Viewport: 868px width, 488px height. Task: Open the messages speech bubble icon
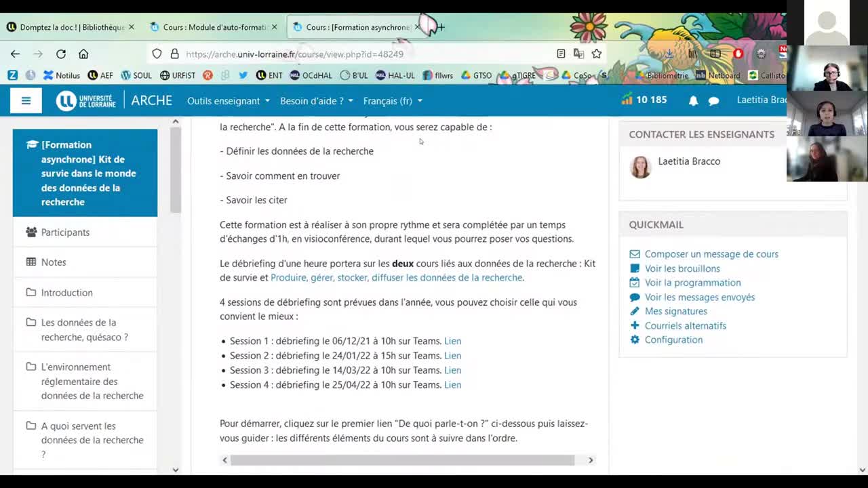click(x=713, y=101)
